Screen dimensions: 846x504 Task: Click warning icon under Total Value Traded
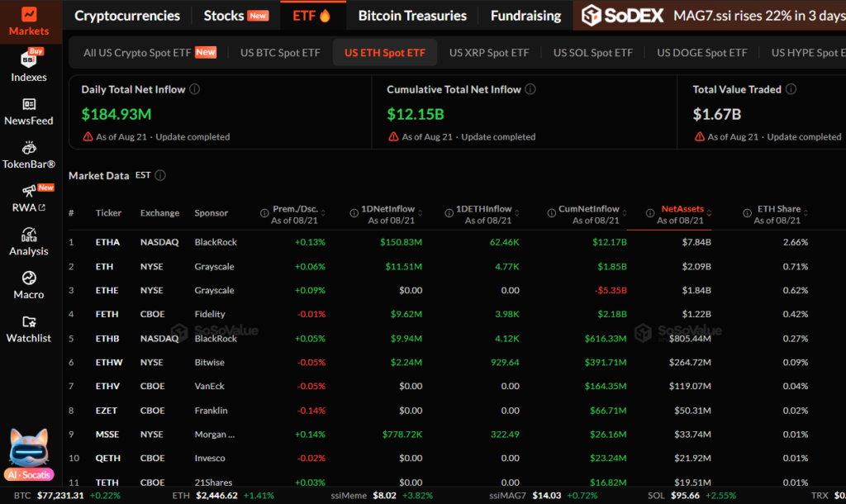(699, 136)
